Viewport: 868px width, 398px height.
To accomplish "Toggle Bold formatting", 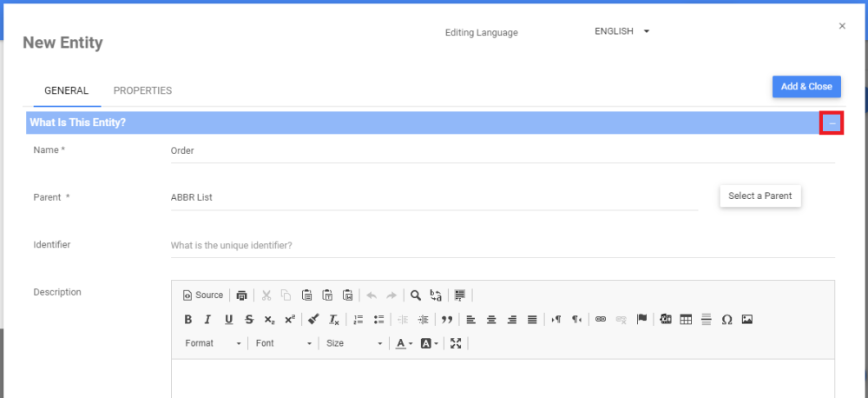I will [x=187, y=320].
